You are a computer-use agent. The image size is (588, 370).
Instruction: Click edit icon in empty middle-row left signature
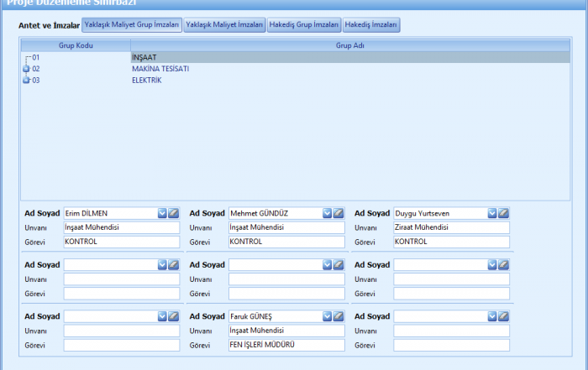coord(174,265)
